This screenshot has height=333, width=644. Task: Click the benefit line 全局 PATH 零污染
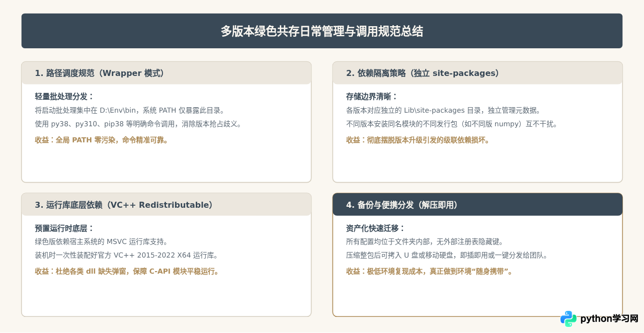point(102,140)
